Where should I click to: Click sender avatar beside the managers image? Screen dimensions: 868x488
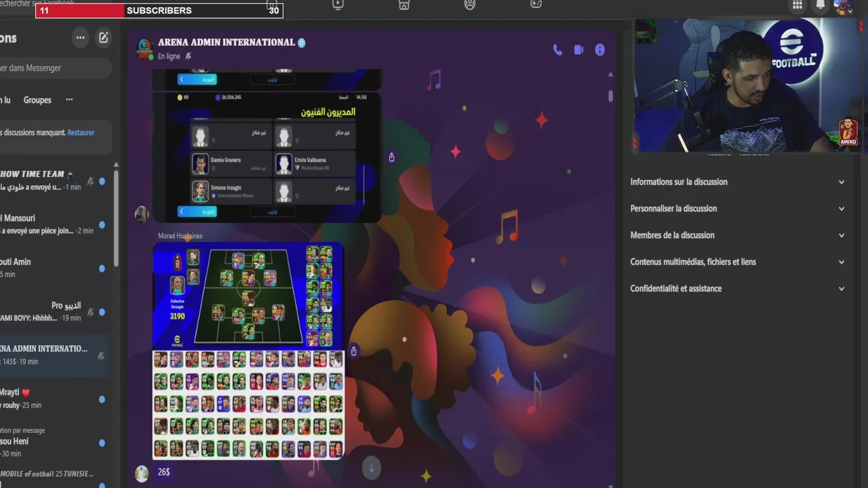(x=142, y=214)
